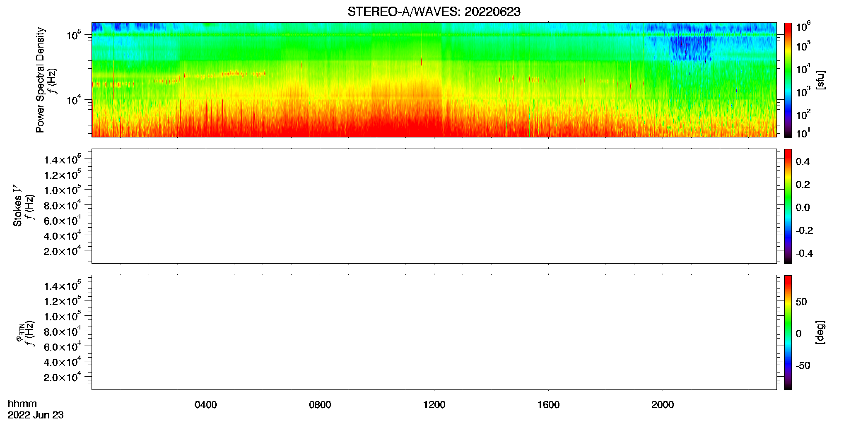This screenshot has height=447, width=868.
Task: Click the 10^3 value on sfu color bar
Action: click(803, 92)
